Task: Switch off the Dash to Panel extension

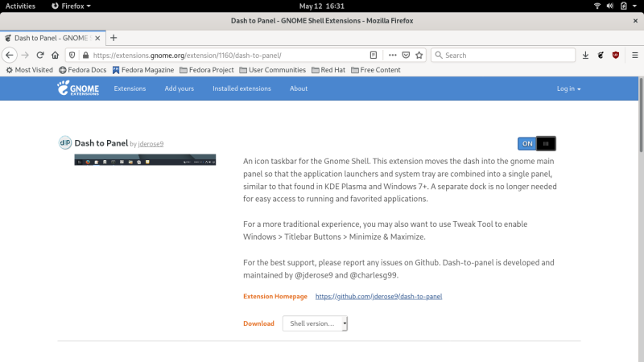Action: tap(537, 143)
